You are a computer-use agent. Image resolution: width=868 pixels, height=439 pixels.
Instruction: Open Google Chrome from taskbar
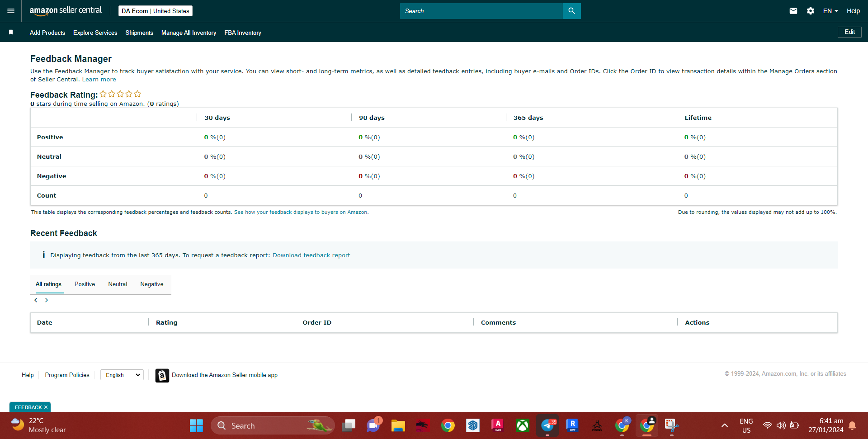(x=448, y=425)
